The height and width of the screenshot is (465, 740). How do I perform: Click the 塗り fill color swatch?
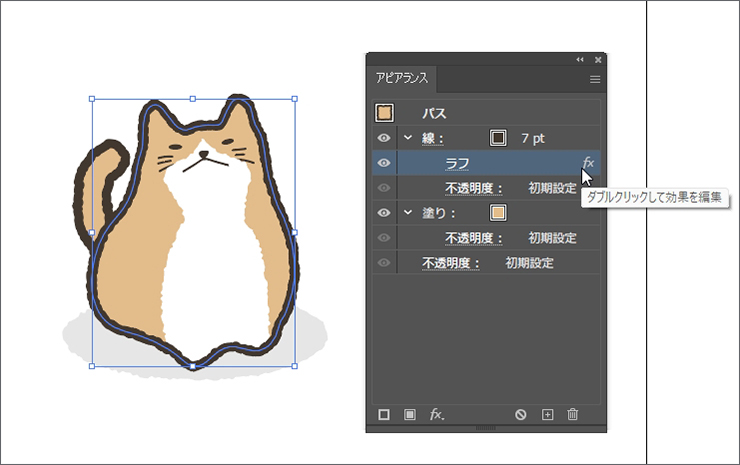pos(498,213)
